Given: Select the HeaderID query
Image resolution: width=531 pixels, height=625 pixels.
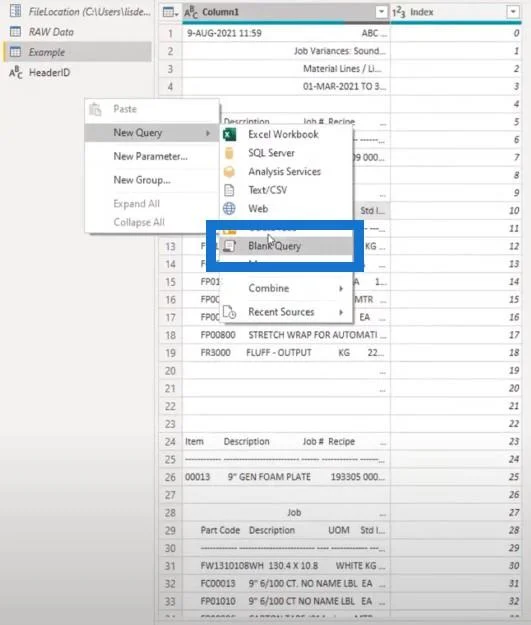Looking at the screenshot, I should coord(78,73).
